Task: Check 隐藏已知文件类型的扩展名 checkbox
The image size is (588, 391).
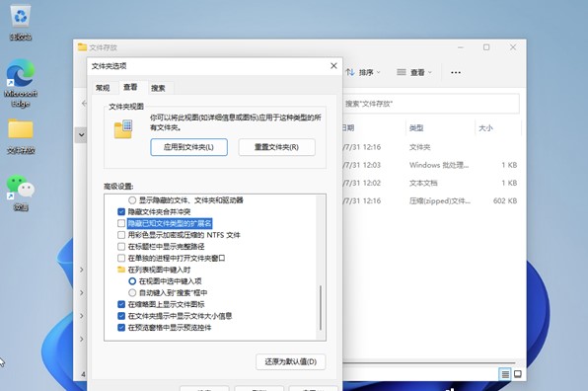Action: (121, 224)
